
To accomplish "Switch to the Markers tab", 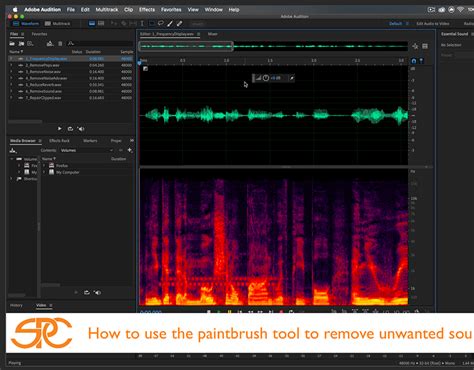I will coord(90,141).
